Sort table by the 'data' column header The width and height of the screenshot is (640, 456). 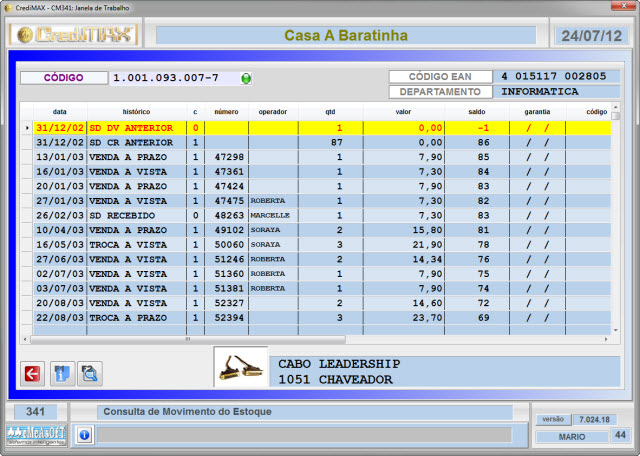60,113
